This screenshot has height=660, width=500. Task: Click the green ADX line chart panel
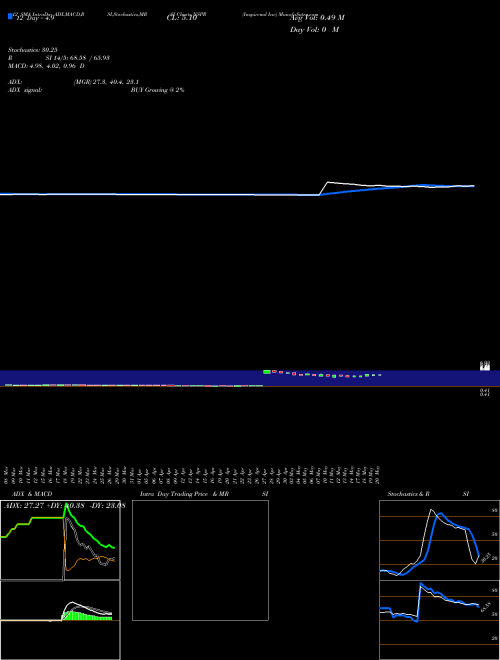pos(60,540)
